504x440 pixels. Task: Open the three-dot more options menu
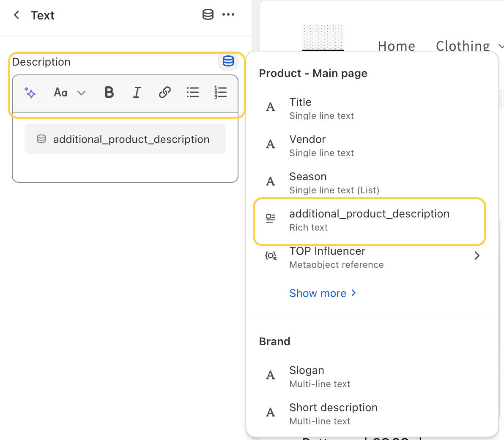pos(228,15)
